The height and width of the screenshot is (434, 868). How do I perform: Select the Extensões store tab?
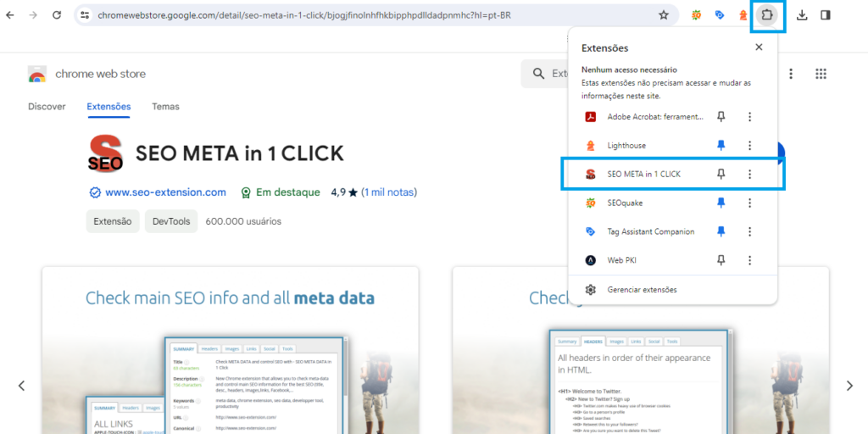[x=109, y=106]
